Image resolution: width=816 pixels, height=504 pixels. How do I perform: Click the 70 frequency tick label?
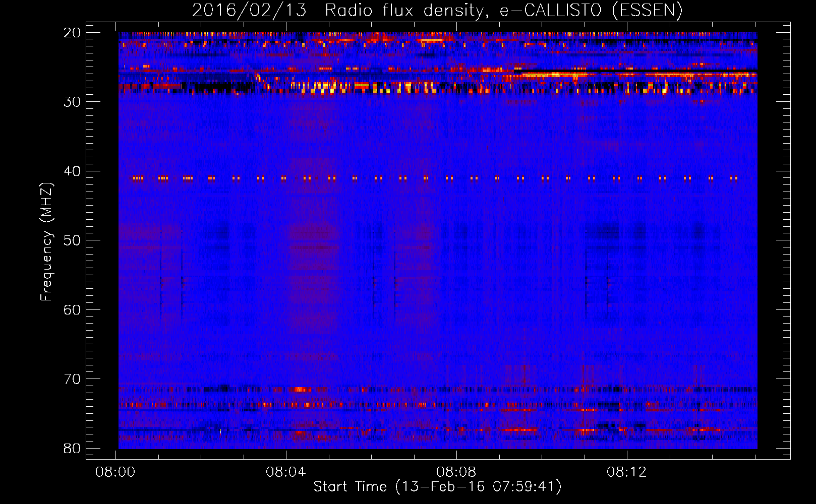73,379
